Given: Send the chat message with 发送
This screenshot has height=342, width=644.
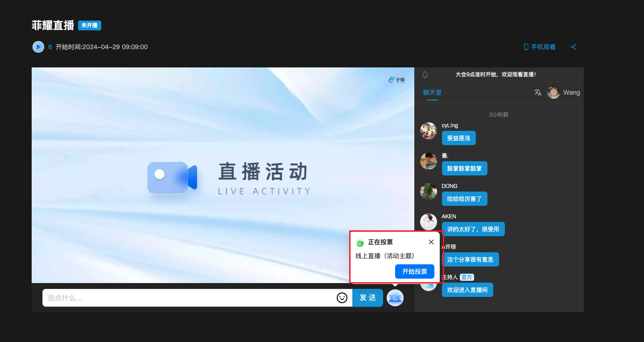Looking at the screenshot, I should tap(367, 298).
